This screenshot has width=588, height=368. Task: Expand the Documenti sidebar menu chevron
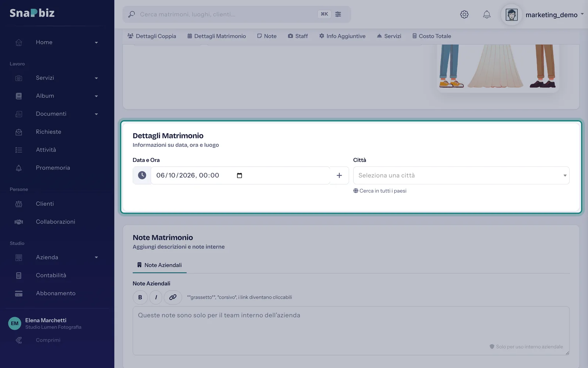coord(96,114)
